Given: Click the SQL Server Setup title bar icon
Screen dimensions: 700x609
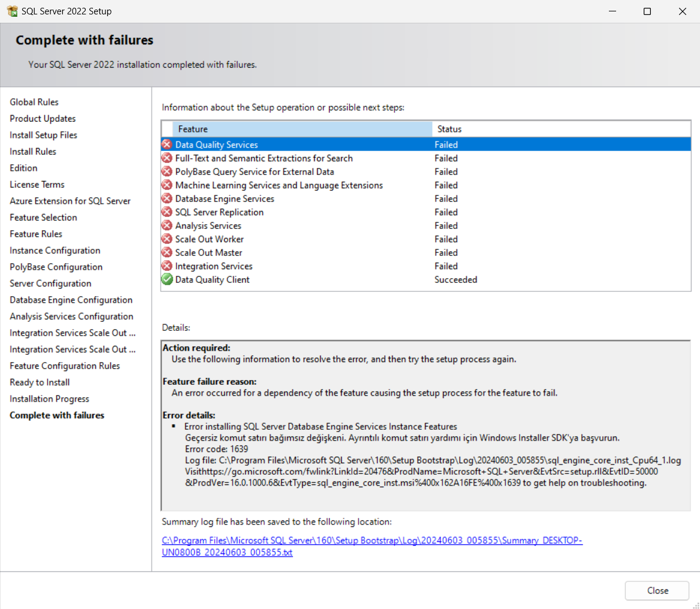Looking at the screenshot, I should pos(13,11).
